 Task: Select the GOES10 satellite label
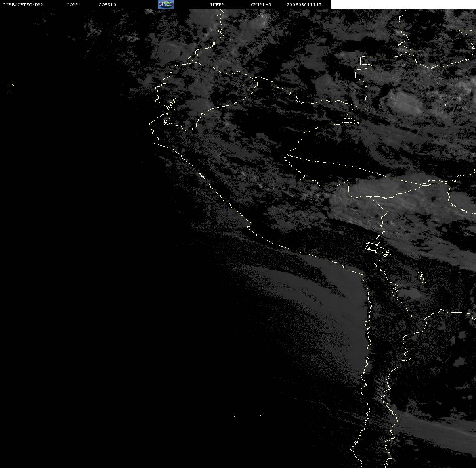107,4
